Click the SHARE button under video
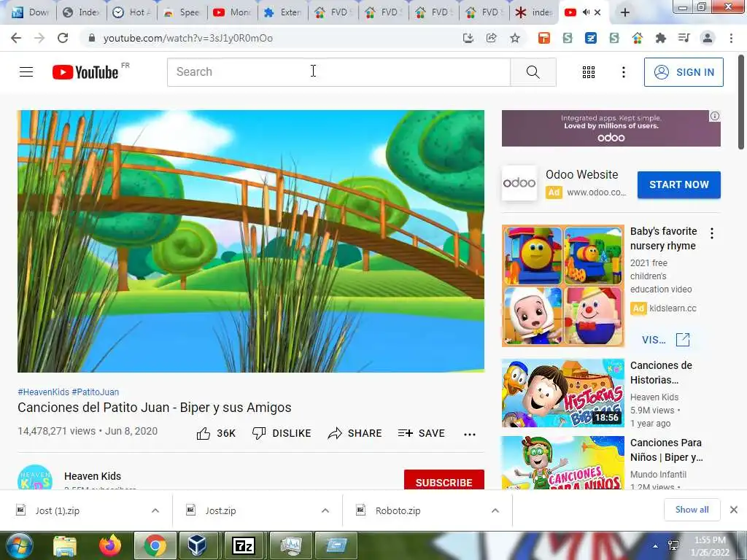Viewport: 747px width, 560px height. pyautogui.click(x=355, y=433)
